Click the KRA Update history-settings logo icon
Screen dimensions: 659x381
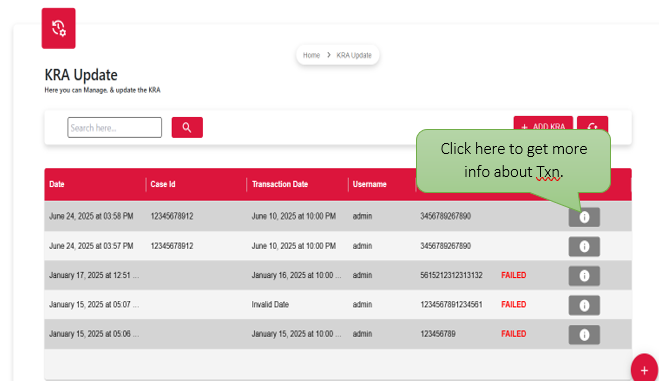point(58,28)
